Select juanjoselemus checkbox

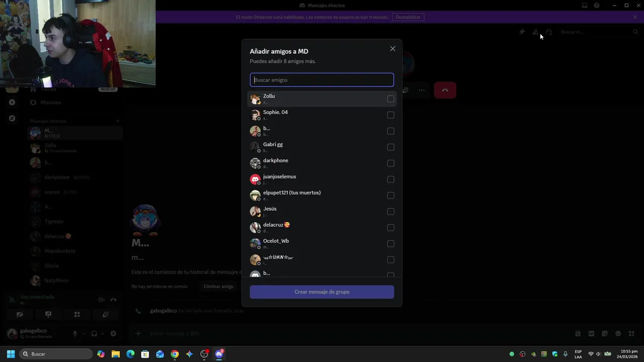[390, 179]
